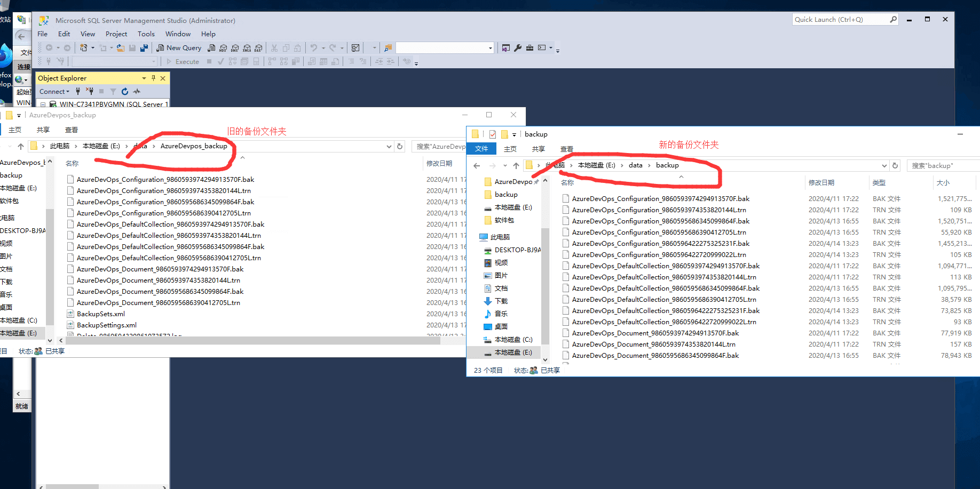Switch to the 查看 tab in backup window

(566, 149)
